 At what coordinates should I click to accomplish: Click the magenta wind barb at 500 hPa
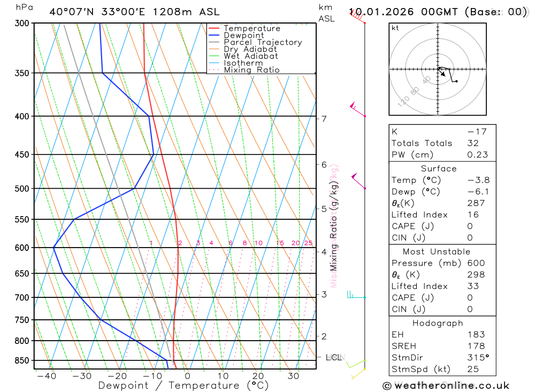coord(358,181)
